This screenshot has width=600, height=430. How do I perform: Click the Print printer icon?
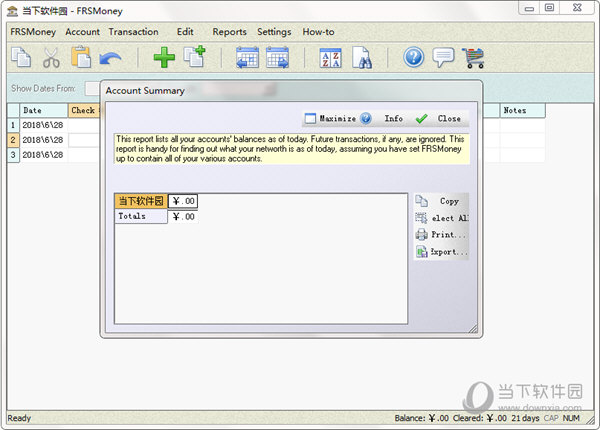[x=421, y=235]
